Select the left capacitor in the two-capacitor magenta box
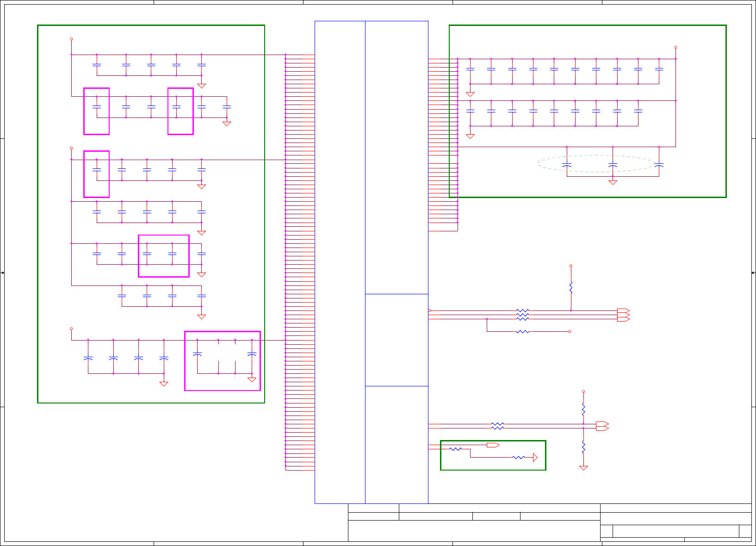Screen dimensions: 756x546 point(147,254)
